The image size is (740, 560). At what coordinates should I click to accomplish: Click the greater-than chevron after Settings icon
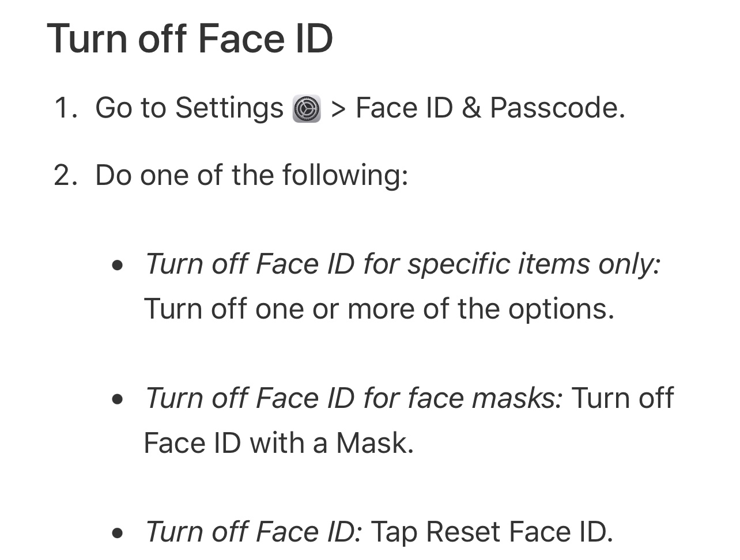[338, 109]
